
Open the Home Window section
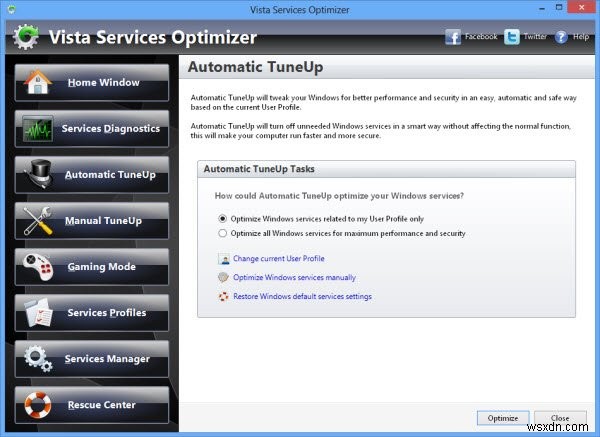point(92,82)
